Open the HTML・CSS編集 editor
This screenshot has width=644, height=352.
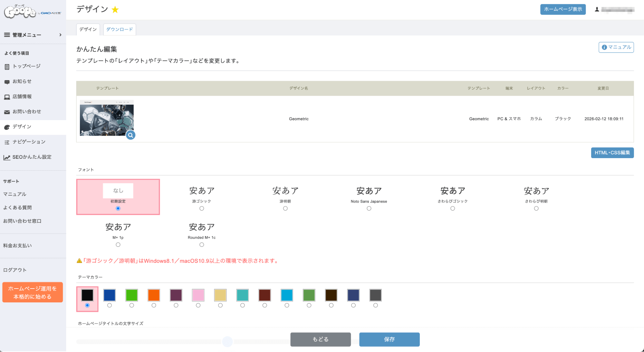612,153
